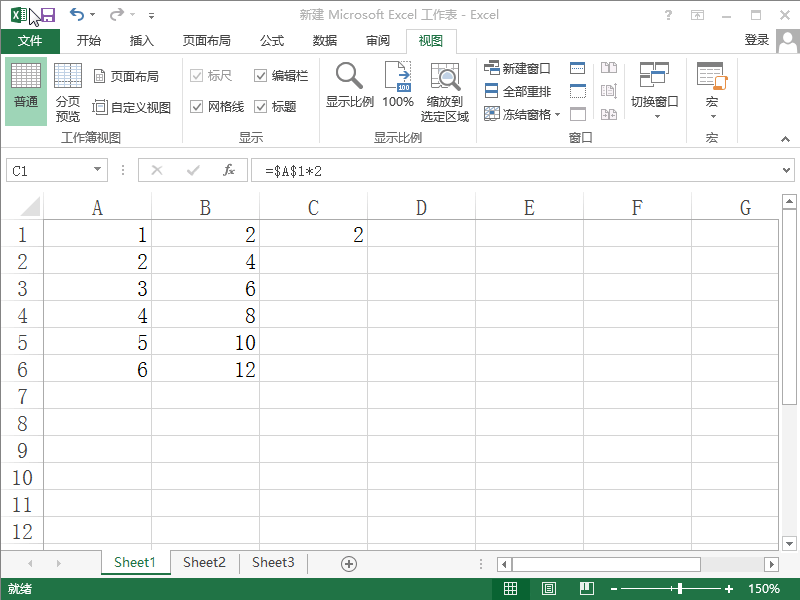This screenshot has height=600, width=800.
Task: Open Ribbon Display Options button
Action: pyautogui.click(x=697, y=15)
